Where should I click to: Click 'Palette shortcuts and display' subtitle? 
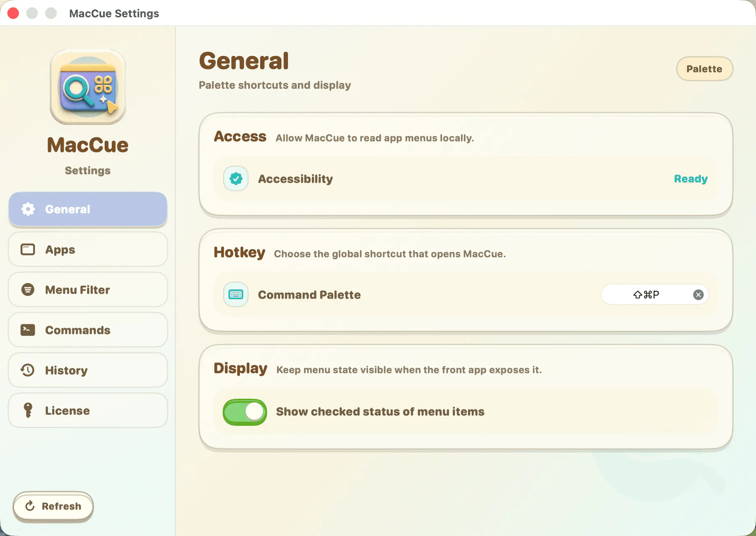pos(275,85)
